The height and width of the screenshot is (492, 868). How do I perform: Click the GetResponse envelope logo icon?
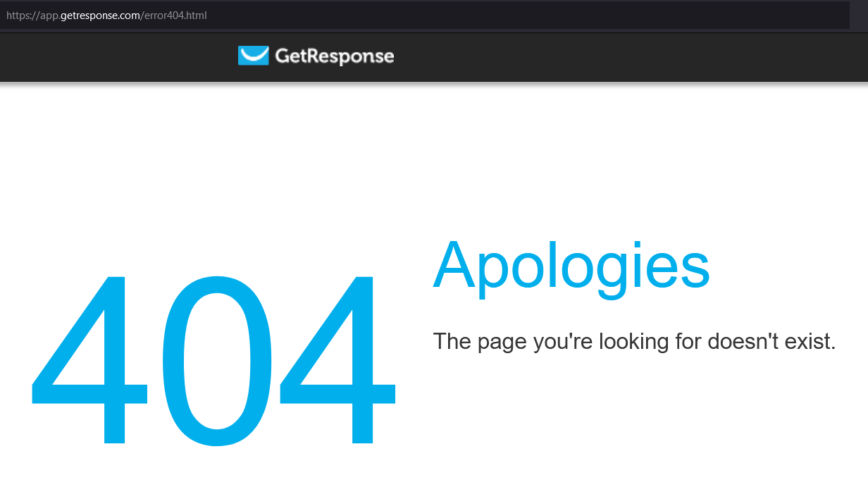(254, 56)
